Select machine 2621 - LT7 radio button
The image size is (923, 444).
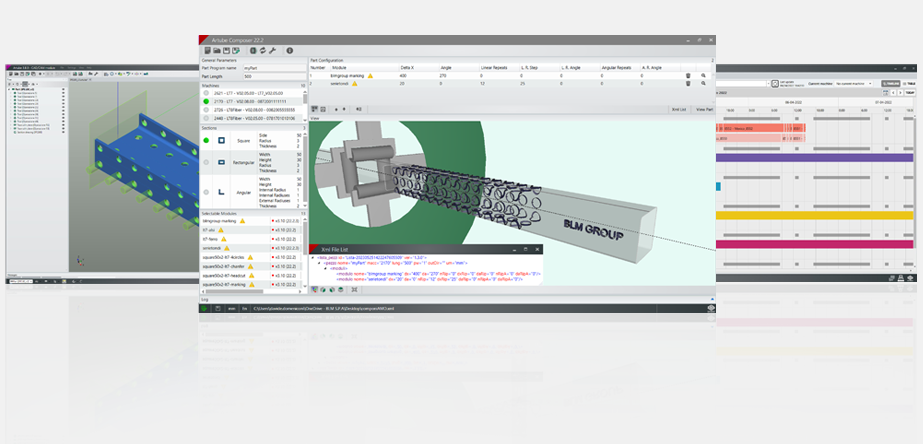205,93
